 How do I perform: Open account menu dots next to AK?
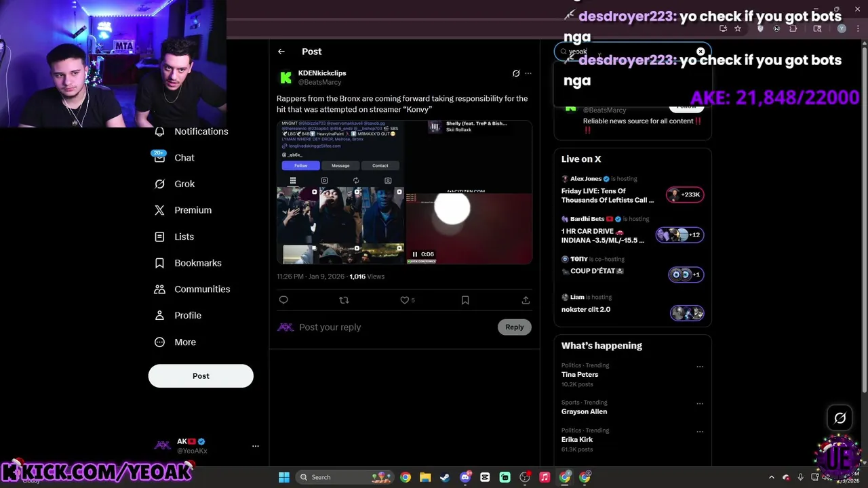click(x=256, y=446)
